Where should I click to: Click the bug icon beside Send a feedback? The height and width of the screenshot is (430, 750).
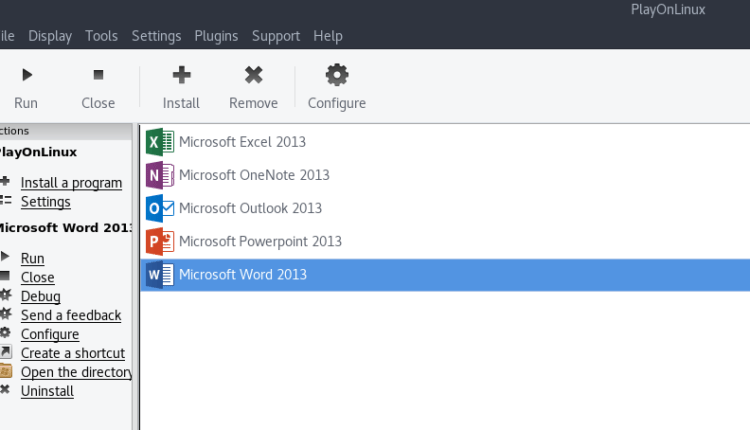click(5, 314)
